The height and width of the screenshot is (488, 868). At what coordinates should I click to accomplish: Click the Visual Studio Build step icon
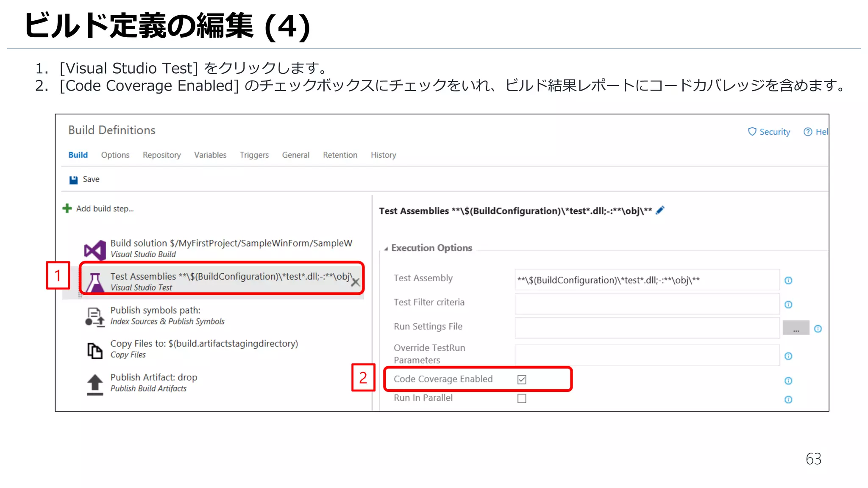95,250
